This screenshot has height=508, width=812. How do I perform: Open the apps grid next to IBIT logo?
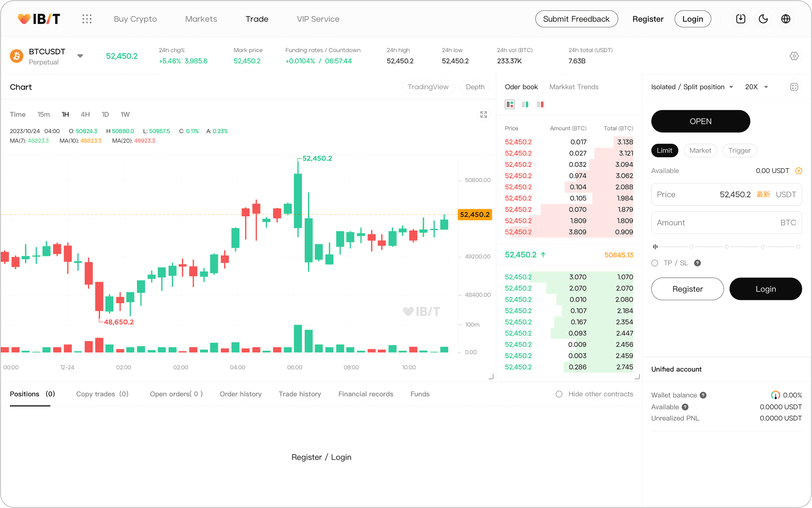tap(87, 19)
